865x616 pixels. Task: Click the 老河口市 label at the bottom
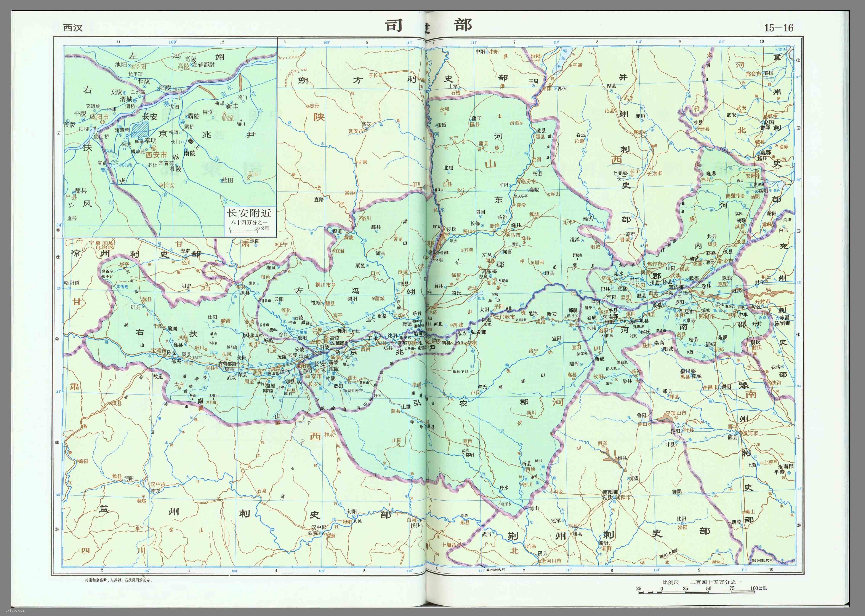click(551, 561)
